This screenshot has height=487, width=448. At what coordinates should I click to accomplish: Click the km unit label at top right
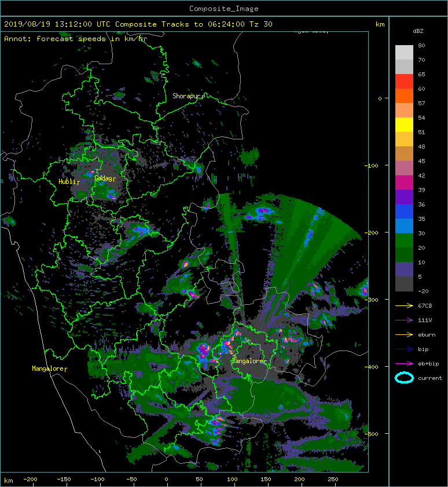click(380, 24)
